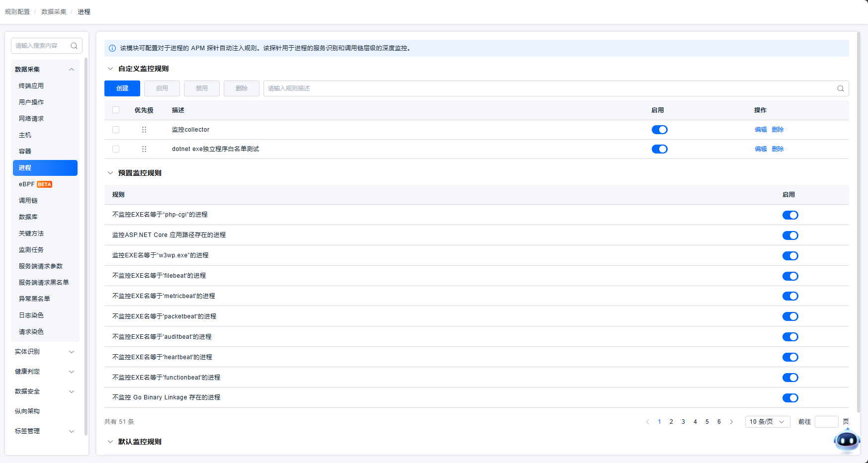This screenshot has height=463, width=868.
Task: Click the sidebar search magnifier icon
Action: pos(74,46)
